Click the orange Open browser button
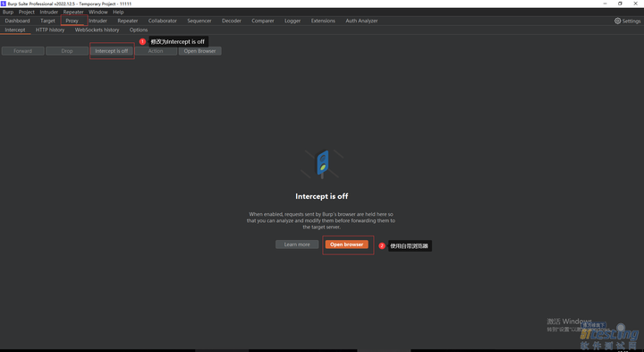The image size is (644, 352). [x=347, y=245]
